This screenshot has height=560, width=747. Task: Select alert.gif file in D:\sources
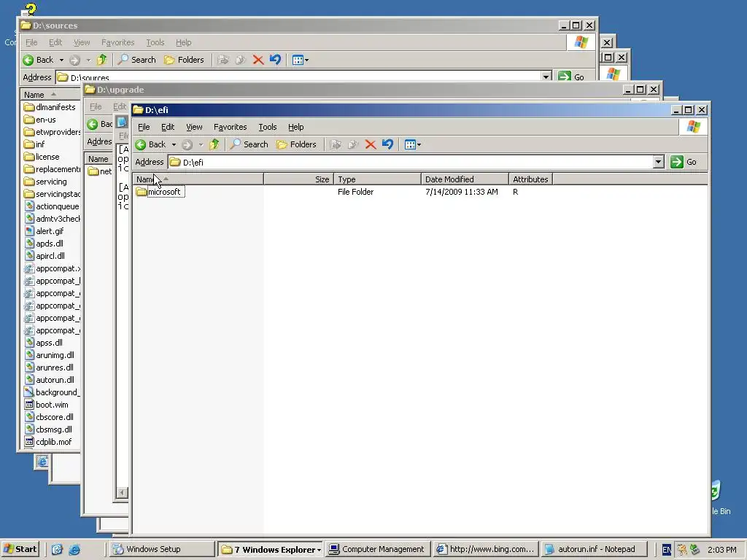coord(44,231)
